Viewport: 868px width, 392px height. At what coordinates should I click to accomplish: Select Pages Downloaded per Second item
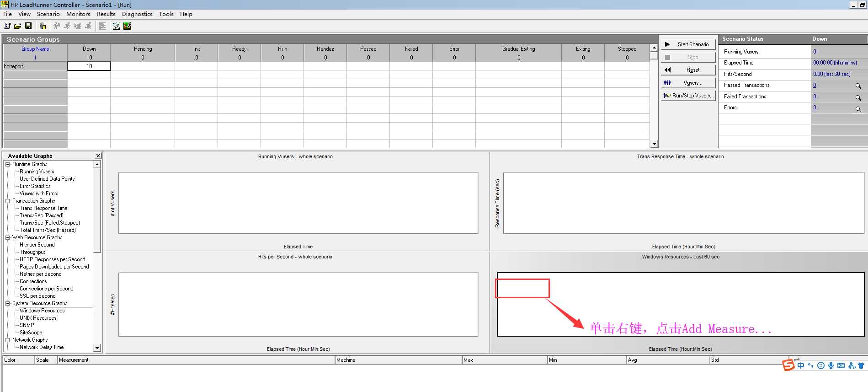click(54, 267)
